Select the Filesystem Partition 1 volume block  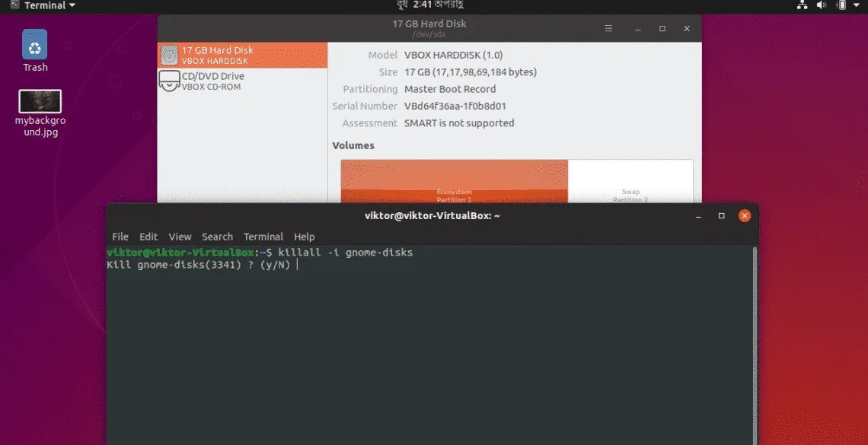click(454, 181)
